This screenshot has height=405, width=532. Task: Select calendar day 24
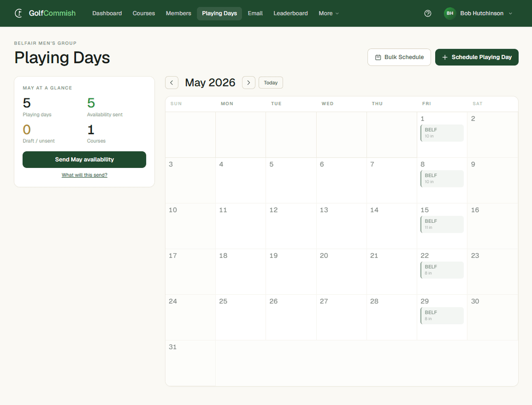pos(190,318)
